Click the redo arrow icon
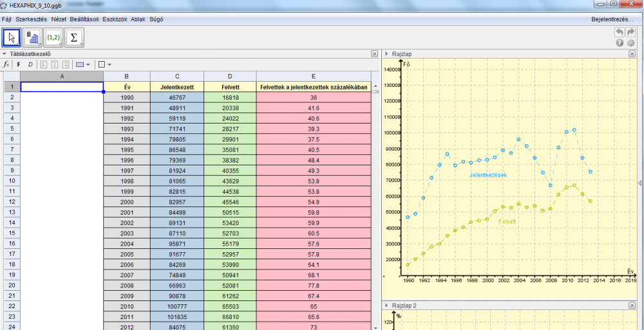Viewport: 644px width, 330px height. 630,32
